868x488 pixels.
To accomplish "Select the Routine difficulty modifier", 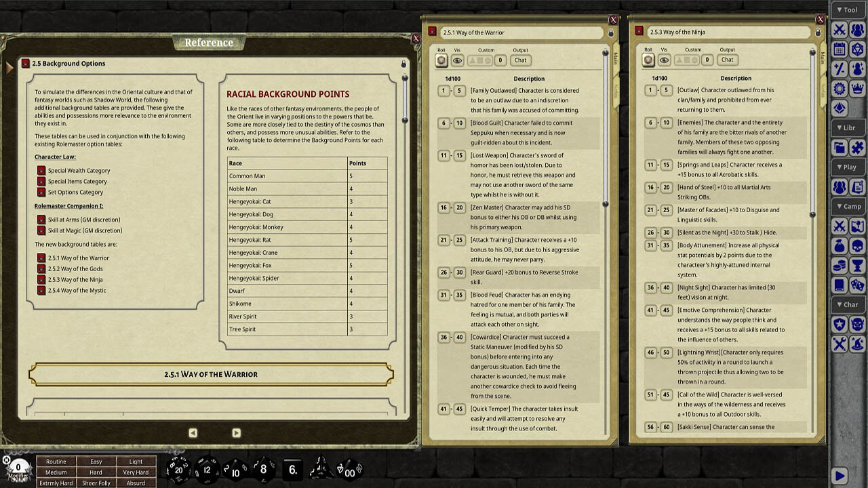I will pyautogui.click(x=56, y=462).
